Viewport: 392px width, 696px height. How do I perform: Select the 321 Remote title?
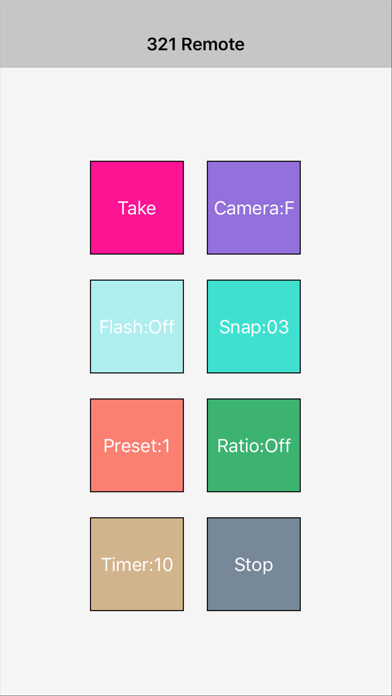[x=196, y=44]
